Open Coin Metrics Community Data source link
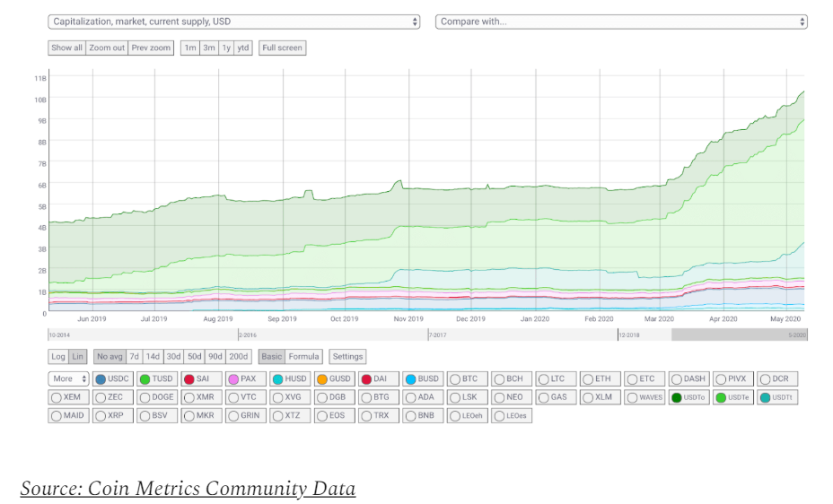The height and width of the screenshot is (504, 833). [x=188, y=489]
